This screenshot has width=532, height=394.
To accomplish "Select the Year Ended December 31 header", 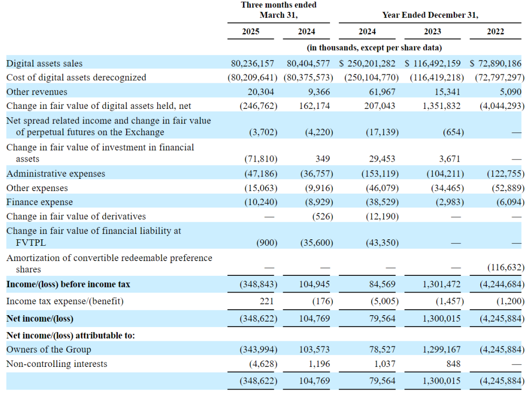I will [x=430, y=15].
